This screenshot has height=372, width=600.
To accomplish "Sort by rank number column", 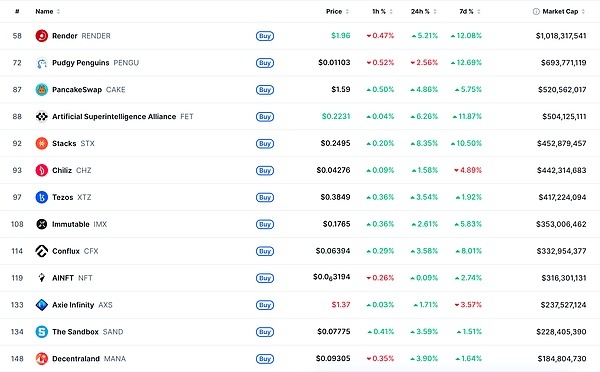I will pyautogui.click(x=17, y=11).
